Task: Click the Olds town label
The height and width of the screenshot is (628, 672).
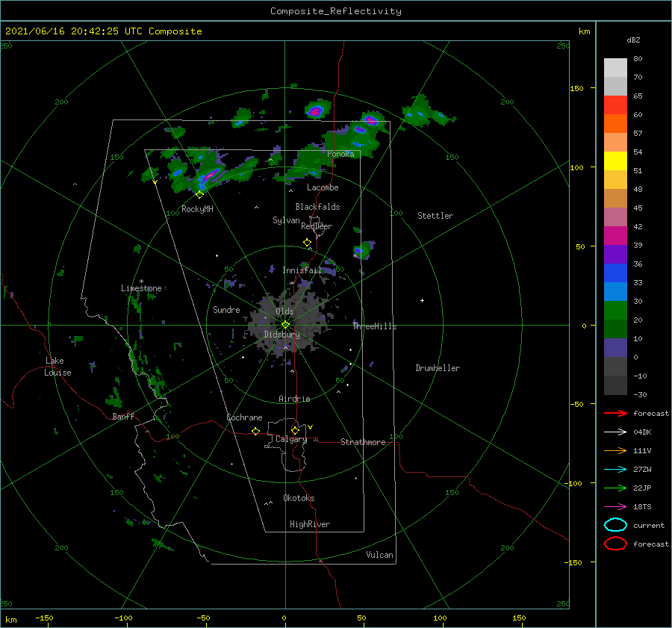Action: pos(284,311)
